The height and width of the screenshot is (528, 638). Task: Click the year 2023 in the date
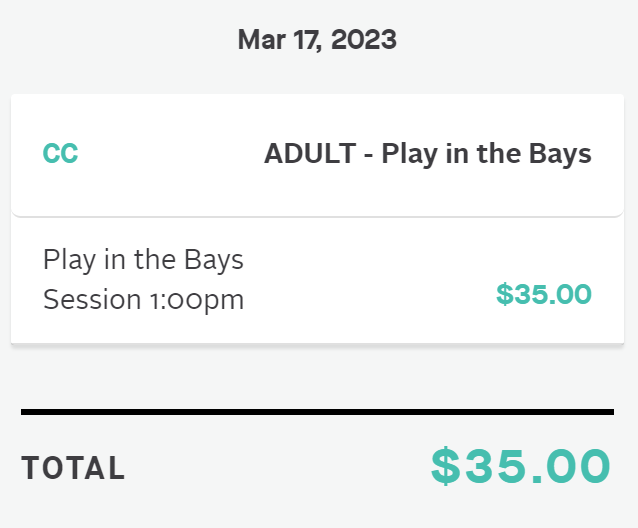pyautogui.click(x=364, y=40)
